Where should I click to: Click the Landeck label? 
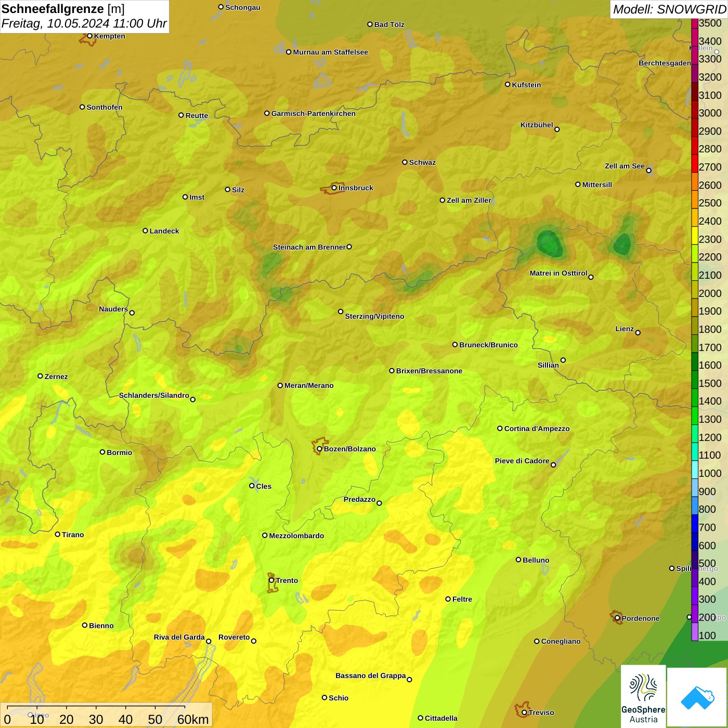click(x=164, y=231)
